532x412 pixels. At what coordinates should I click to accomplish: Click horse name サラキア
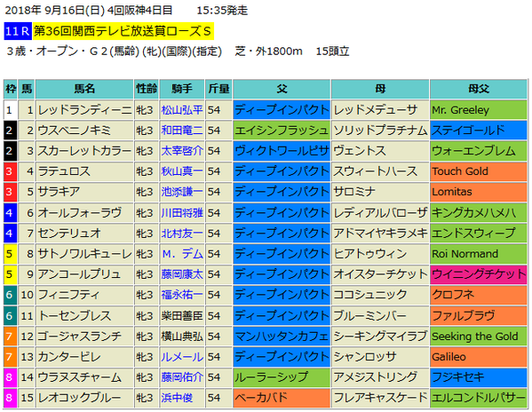(x=59, y=192)
